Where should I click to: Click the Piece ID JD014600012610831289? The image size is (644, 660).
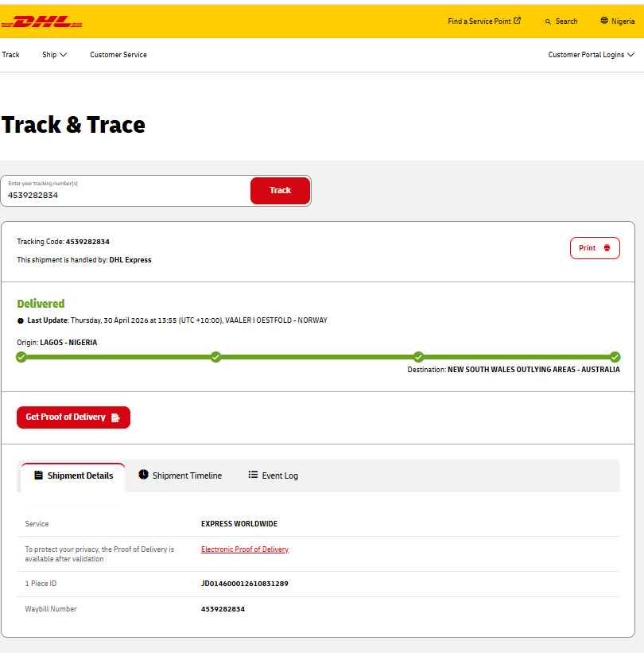click(245, 584)
